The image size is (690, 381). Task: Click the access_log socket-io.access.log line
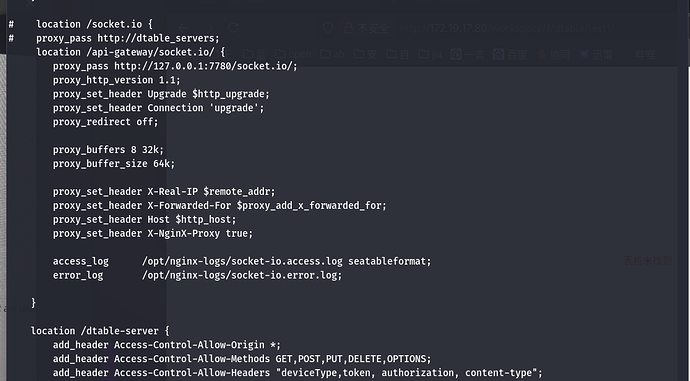pos(242,261)
